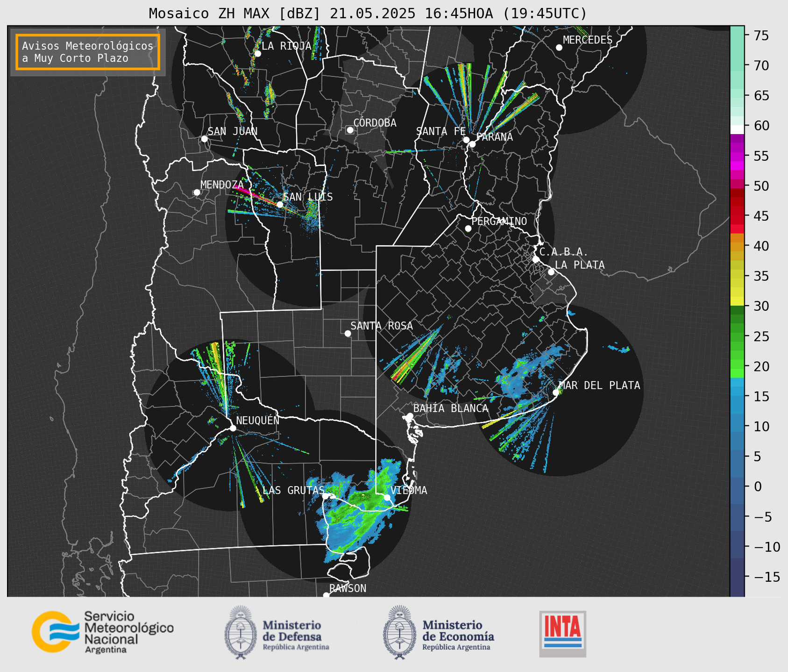Click the MERCEDES label text
788x672 pixels.
588,40
